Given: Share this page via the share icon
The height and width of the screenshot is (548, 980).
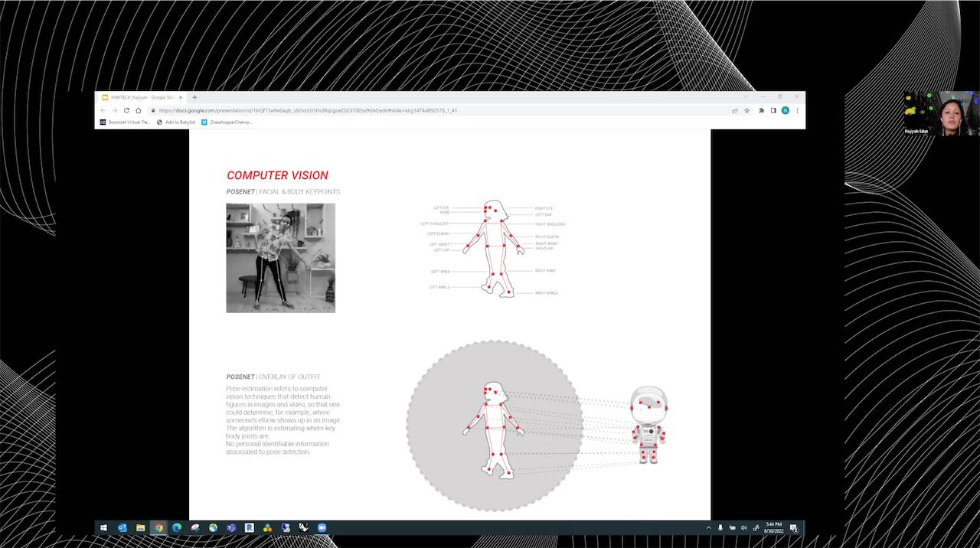Looking at the screenshot, I should tap(735, 110).
